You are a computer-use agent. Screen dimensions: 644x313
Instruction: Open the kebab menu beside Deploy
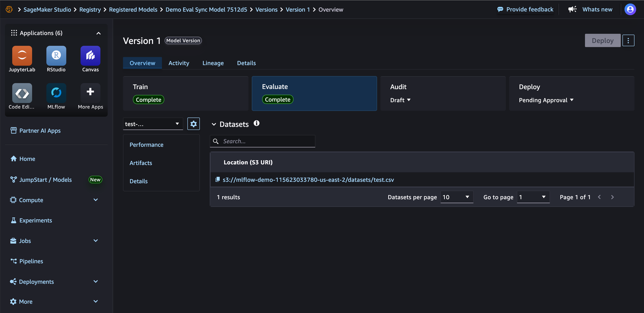pyautogui.click(x=628, y=41)
